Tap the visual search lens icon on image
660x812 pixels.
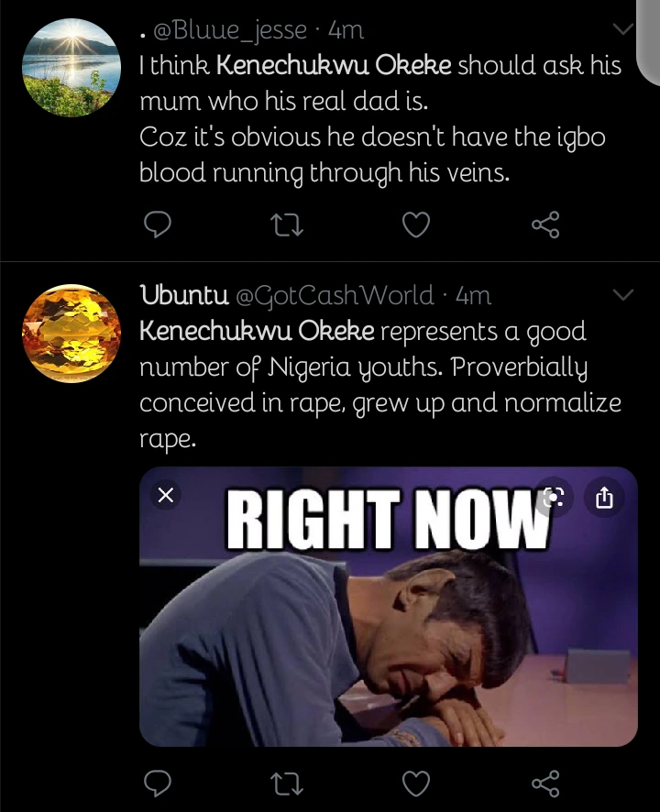tap(552, 497)
